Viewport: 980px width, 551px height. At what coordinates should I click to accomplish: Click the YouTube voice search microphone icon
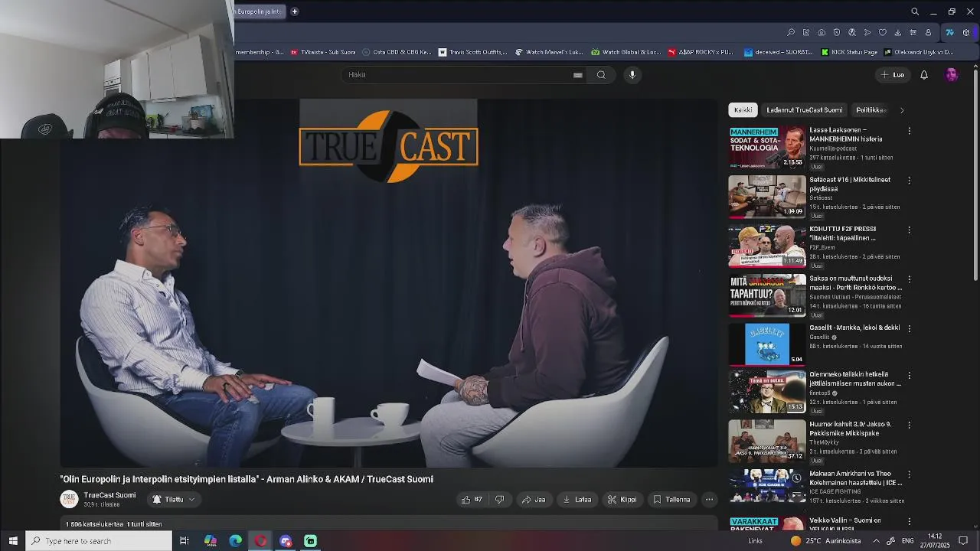[x=632, y=74]
